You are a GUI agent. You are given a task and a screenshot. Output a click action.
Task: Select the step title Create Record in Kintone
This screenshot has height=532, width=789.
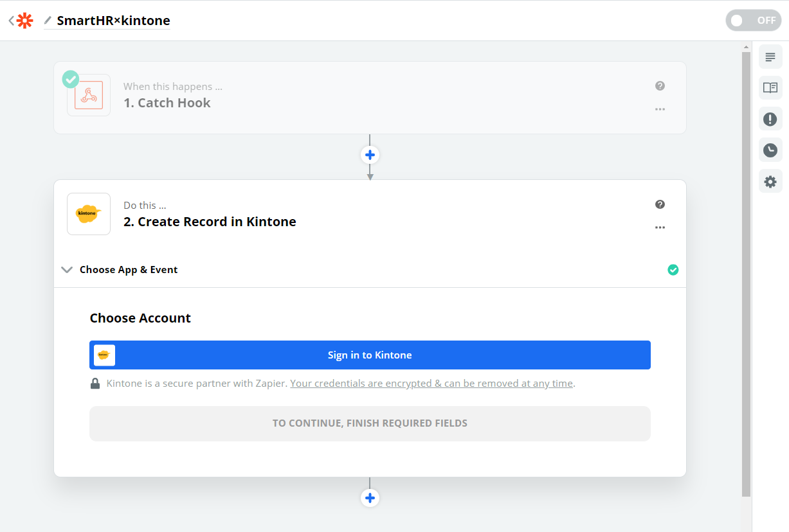point(210,222)
